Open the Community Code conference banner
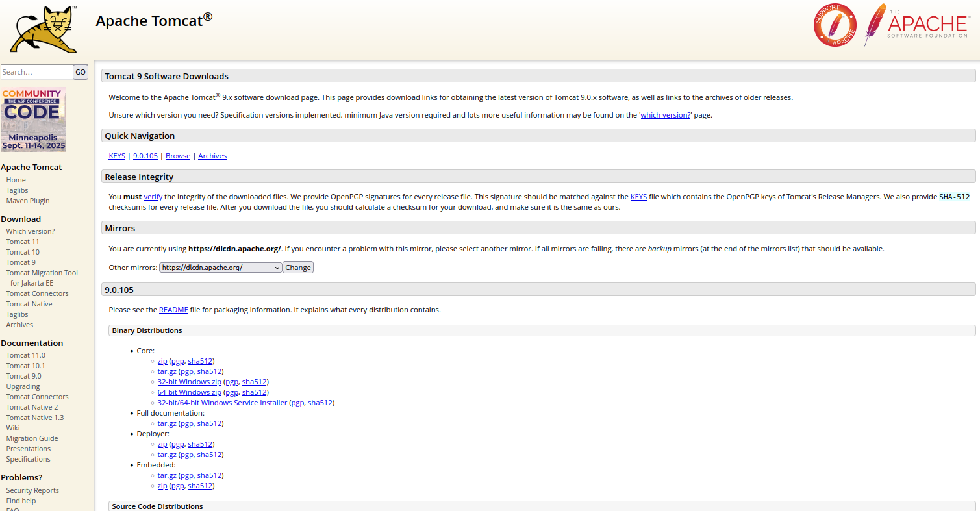The width and height of the screenshot is (980, 511). [x=33, y=119]
